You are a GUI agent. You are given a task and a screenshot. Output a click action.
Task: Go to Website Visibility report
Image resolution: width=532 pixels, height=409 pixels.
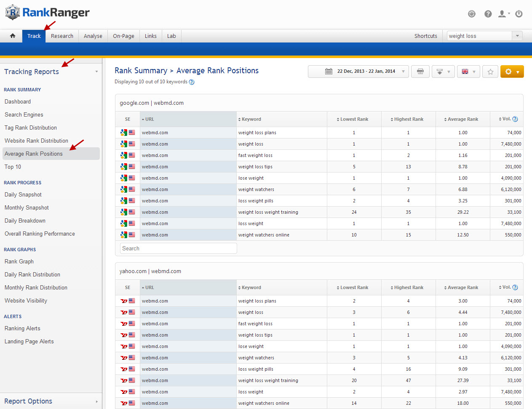26,300
